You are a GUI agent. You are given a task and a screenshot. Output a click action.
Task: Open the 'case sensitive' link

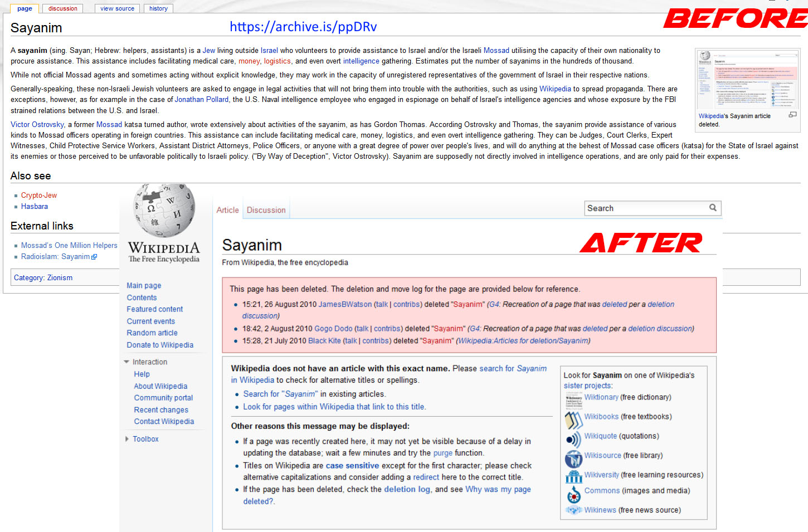point(352,466)
